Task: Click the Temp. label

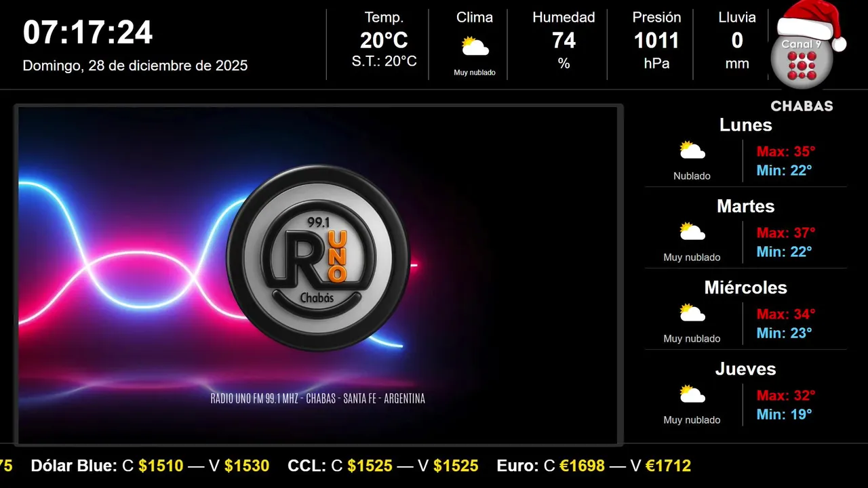Action: pos(384,18)
